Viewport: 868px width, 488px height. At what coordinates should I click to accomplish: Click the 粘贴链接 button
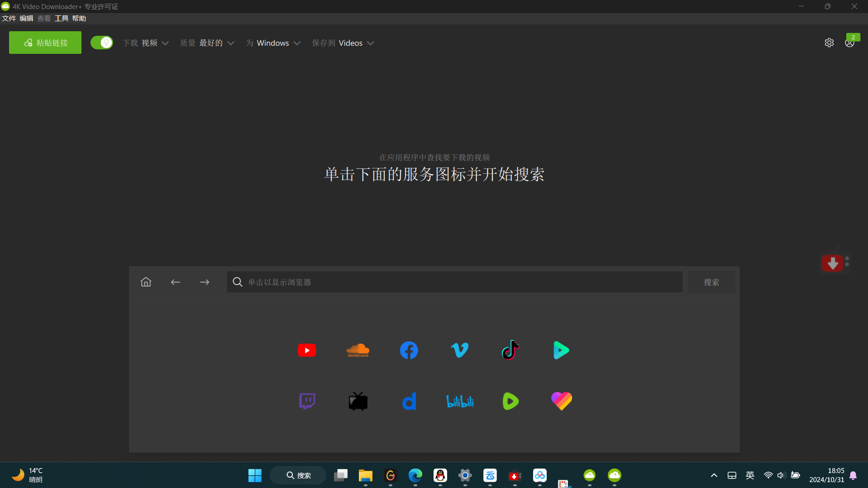pyautogui.click(x=45, y=43)
